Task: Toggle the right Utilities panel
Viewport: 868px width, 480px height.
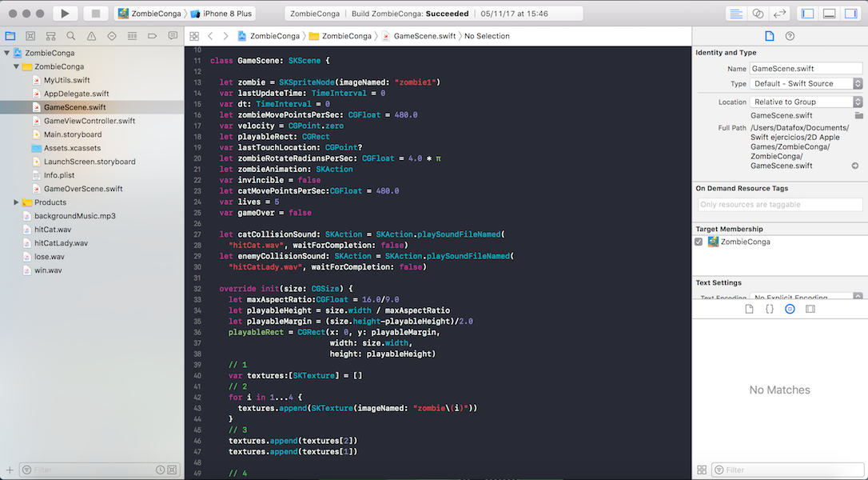Action: [851, 14]
